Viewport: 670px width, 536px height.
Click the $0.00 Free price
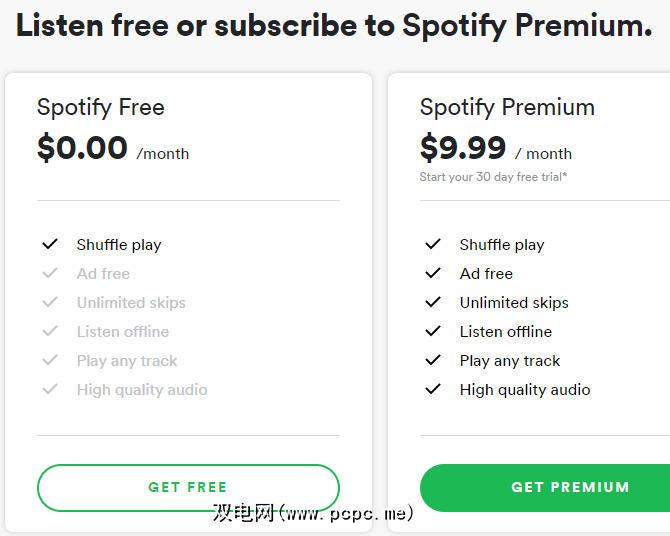coord(83,148)
